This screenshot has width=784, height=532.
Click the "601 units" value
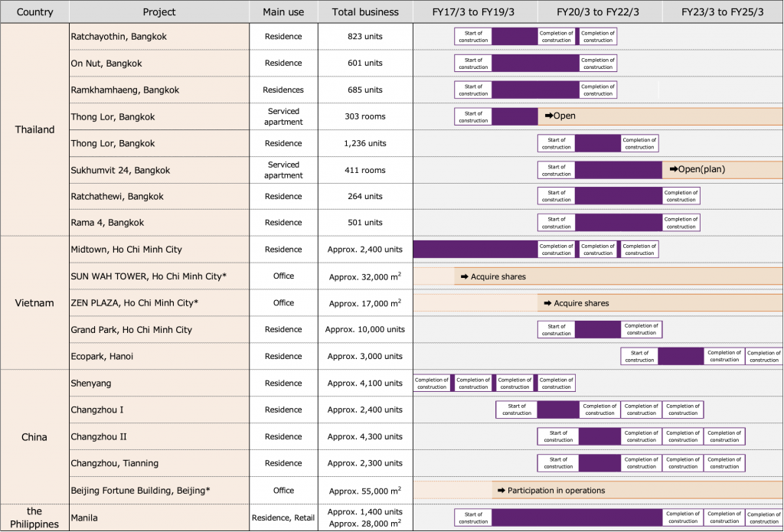[x=365, y=63]
